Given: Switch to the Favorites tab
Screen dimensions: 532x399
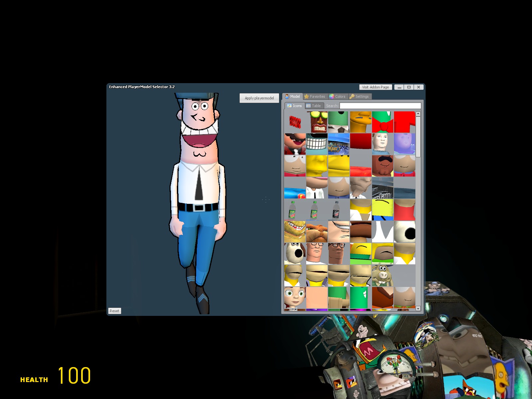Looking at the screenshot, I should (315, 96).
